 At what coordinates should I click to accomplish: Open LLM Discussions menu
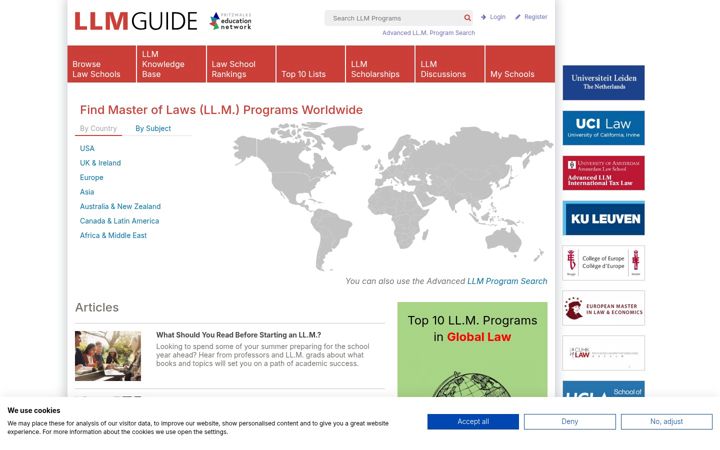[450, 64]
